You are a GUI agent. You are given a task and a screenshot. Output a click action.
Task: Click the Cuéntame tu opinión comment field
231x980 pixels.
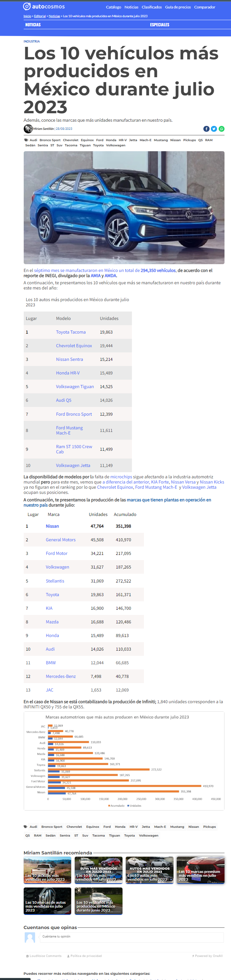point(132,937)
